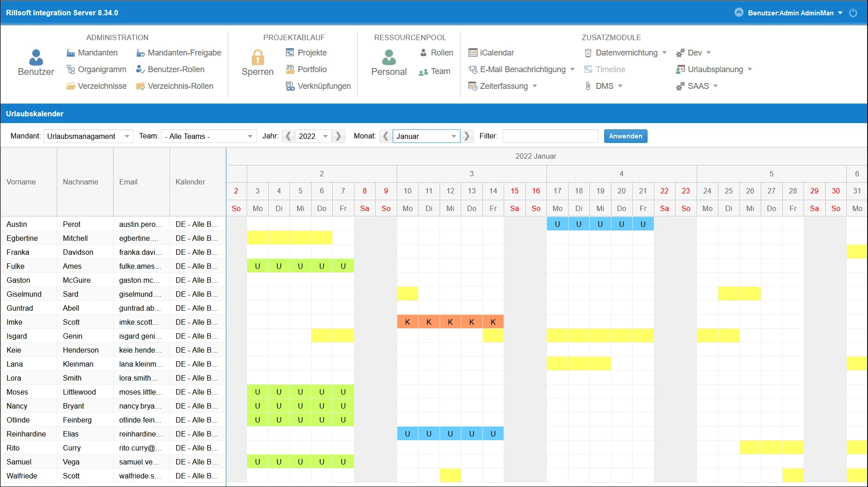This screenshot has width=868, height=487.
Task: Select Austin Perot's vacation cell on 17
Action: click(x=557, y=224)
